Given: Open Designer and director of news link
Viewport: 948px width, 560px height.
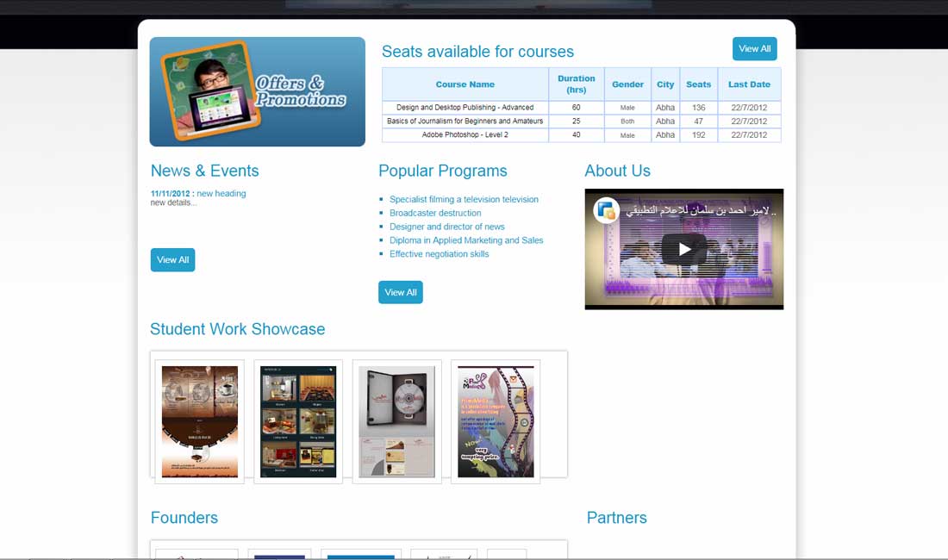Looking at the screenshot, I should tap(446, 227).
